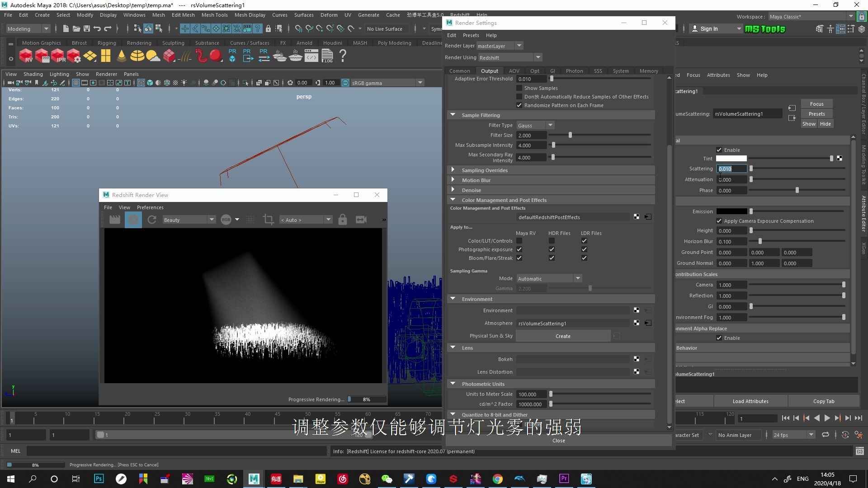Open the Presets menu in Render Settings
868x488 pixels.
(x=471, y=35)
